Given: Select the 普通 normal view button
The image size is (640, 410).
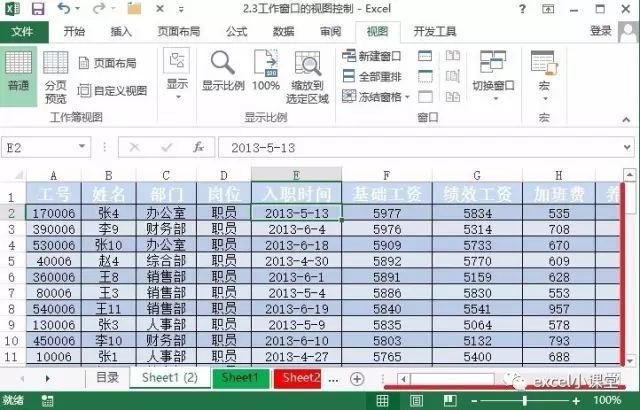Looking at the screenshot, I should coord(18,75).
